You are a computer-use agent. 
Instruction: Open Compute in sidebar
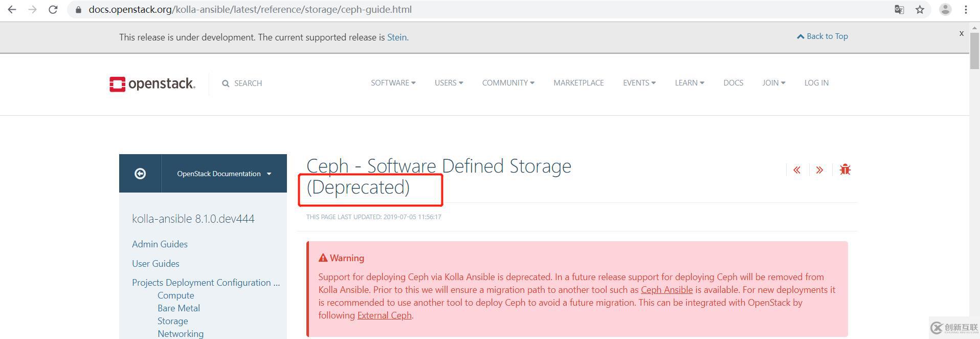(x=175, y=295)
